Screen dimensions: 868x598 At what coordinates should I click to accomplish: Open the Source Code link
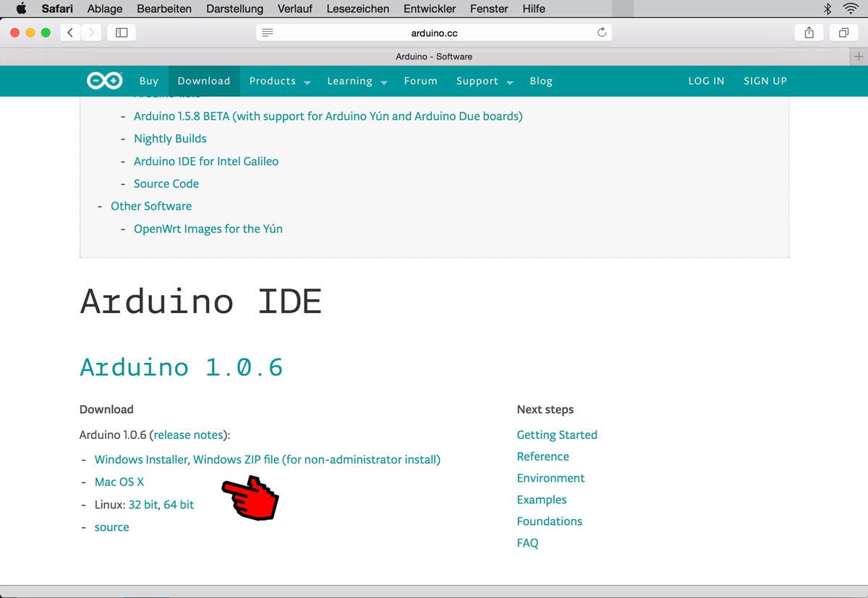pyautogui.click(x=166, y=184)
